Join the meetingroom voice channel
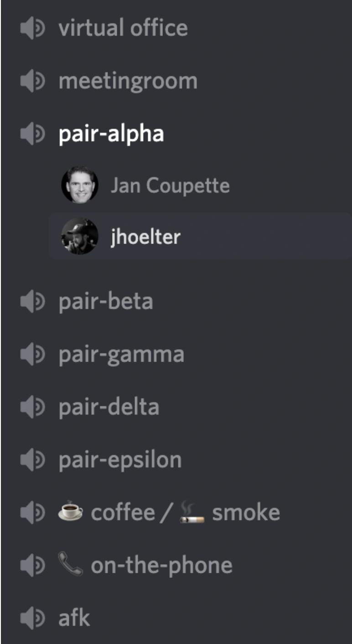Screen dimensions: 352x644 click(x=128, y=81)
